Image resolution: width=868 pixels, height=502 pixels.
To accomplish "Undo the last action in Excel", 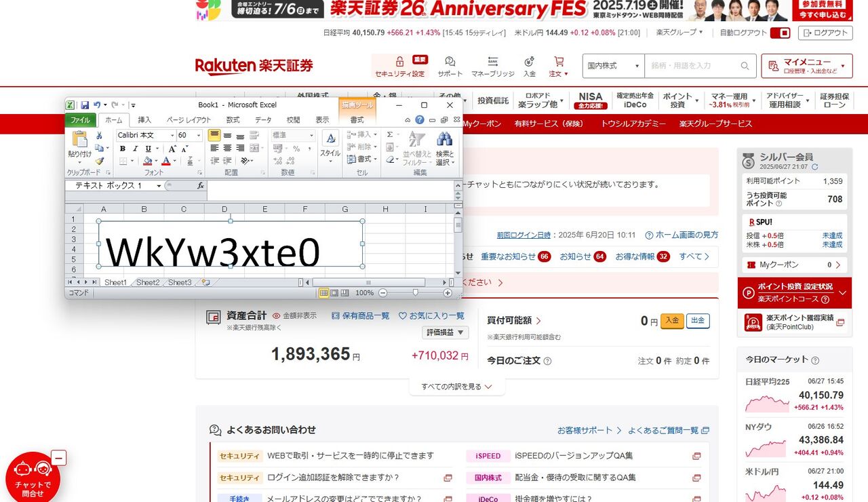I will tap(97, 105).
